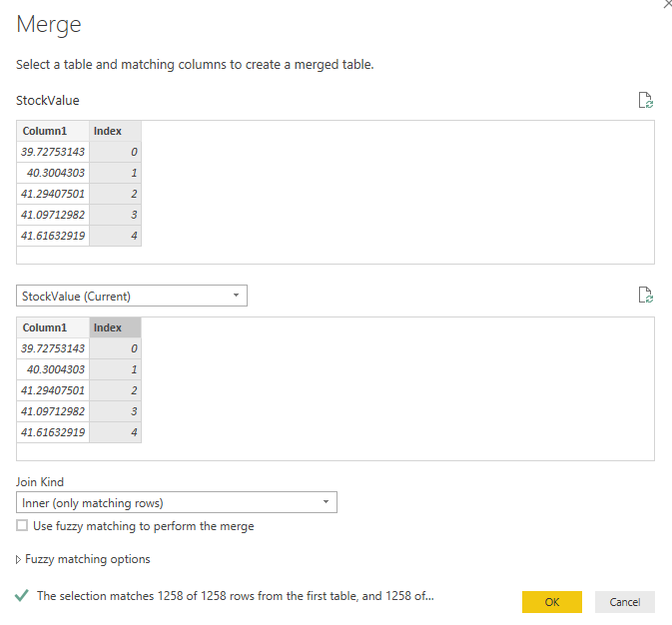
Task: Click the Cancel button
Action: click(x=625, y=602)
